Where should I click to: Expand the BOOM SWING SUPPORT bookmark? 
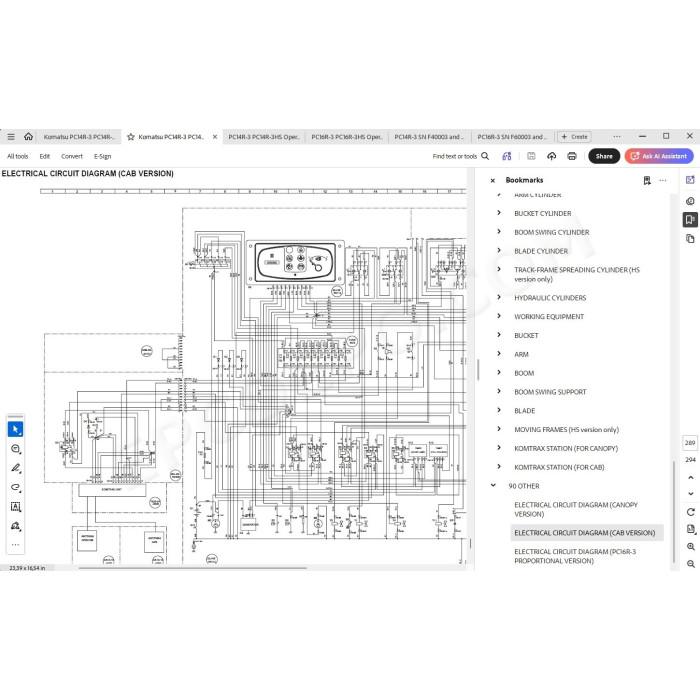(499, 392)
